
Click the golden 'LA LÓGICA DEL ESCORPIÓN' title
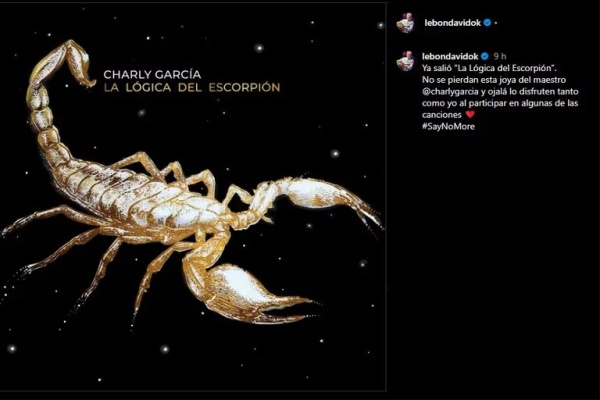pyautogui.click(x=192, y=88)
